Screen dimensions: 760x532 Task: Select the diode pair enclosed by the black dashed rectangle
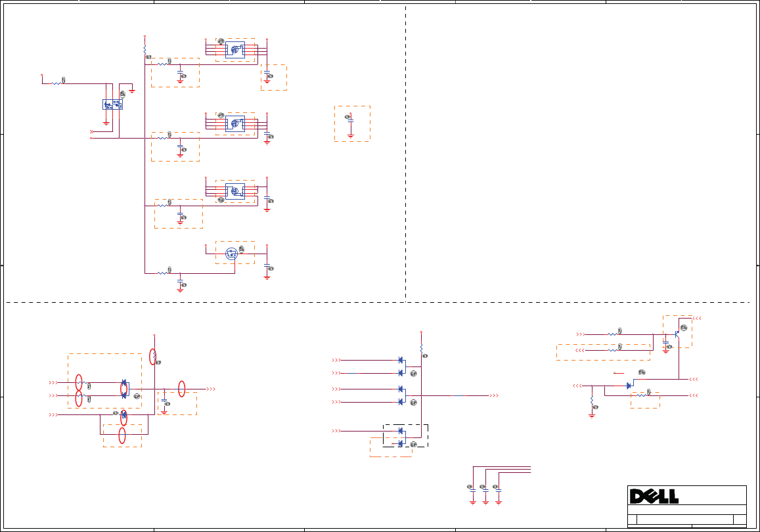pos(401,437)
